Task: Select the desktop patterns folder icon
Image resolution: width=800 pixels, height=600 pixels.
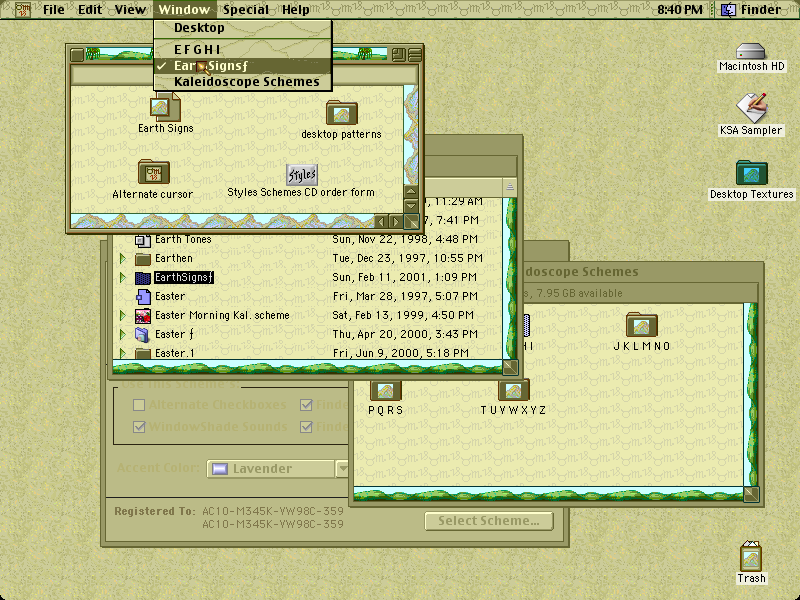Action: (341, 112)
